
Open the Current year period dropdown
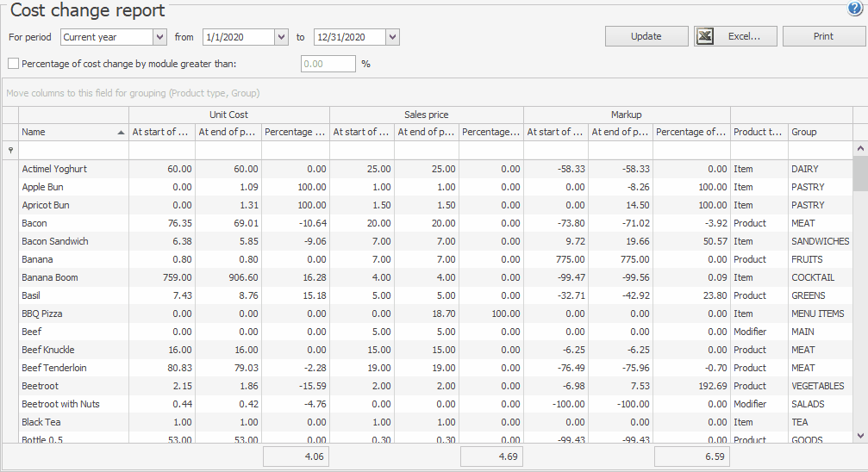[159, 37]
